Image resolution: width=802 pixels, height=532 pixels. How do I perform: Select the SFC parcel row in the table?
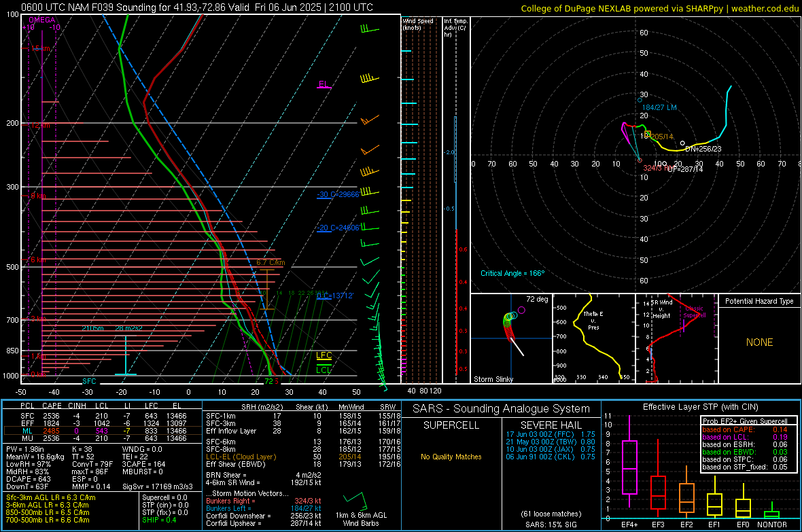(103, 416)
